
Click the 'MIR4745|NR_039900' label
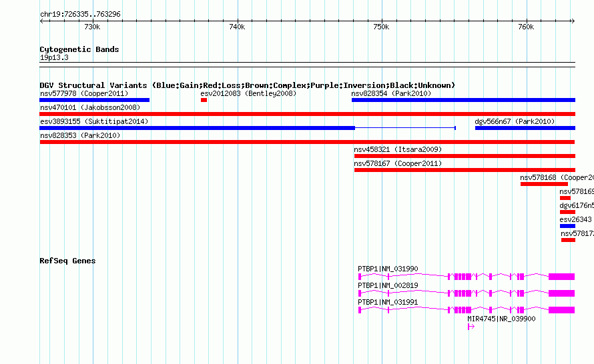click(x=501, y=319)
